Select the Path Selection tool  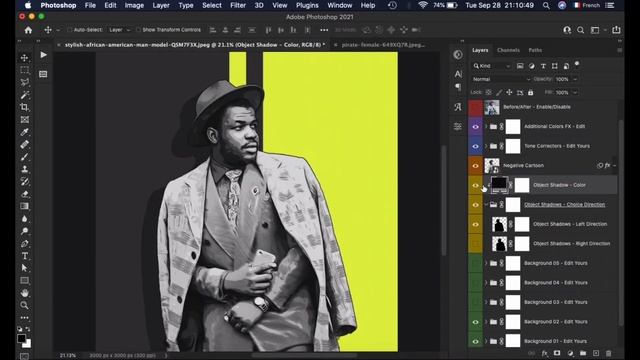pos(24,268)
